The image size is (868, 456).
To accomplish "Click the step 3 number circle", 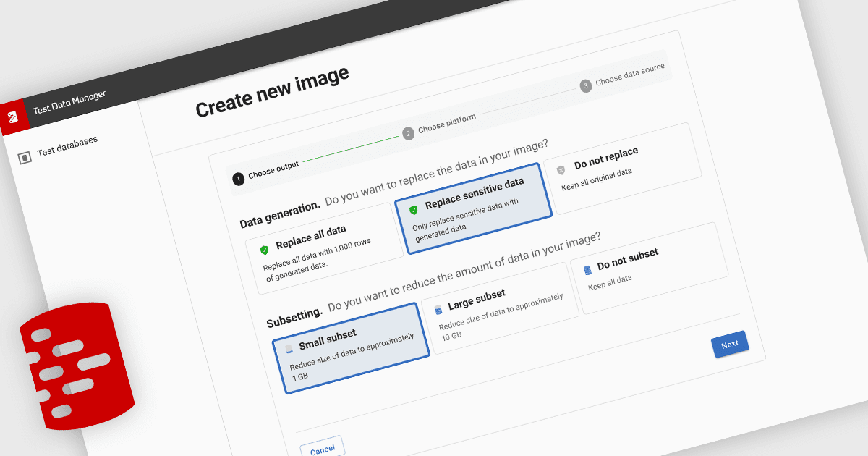I will (x=586, y=86).
